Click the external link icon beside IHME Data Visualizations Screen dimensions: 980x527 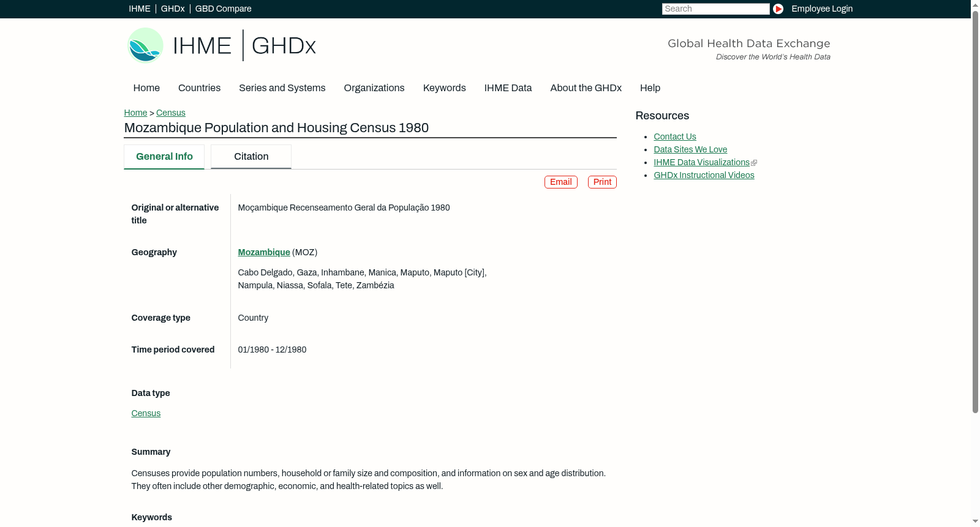click(754, 163)
